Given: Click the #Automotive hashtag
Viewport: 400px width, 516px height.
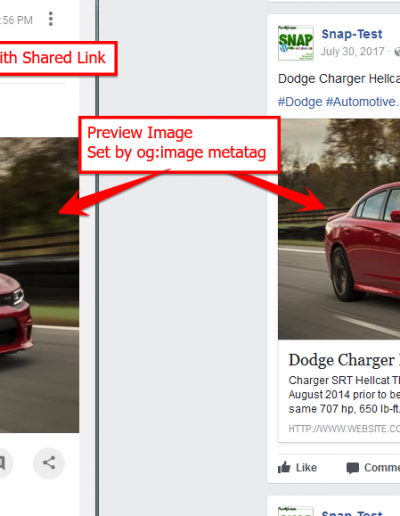Looking at the screenshot, I should [362, 102].
